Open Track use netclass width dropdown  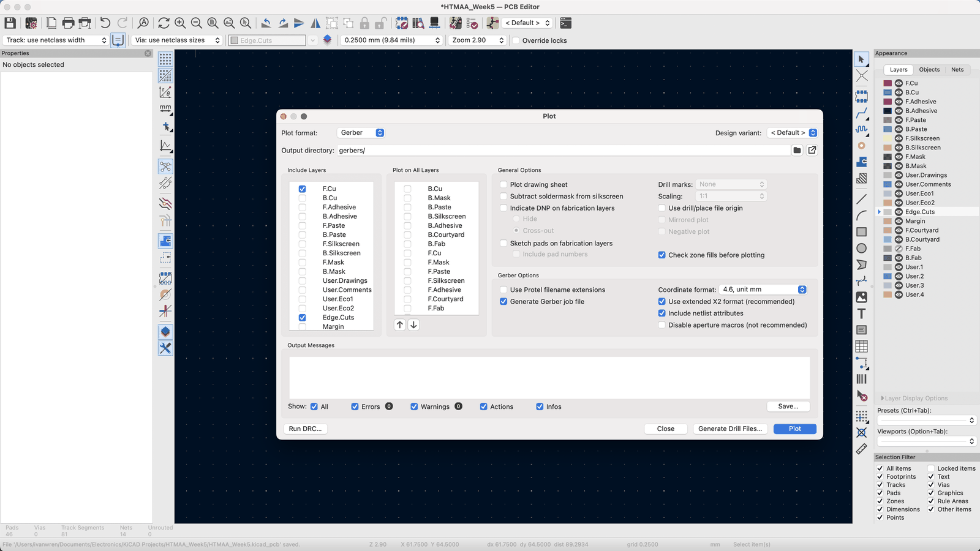tap(56, 40)
